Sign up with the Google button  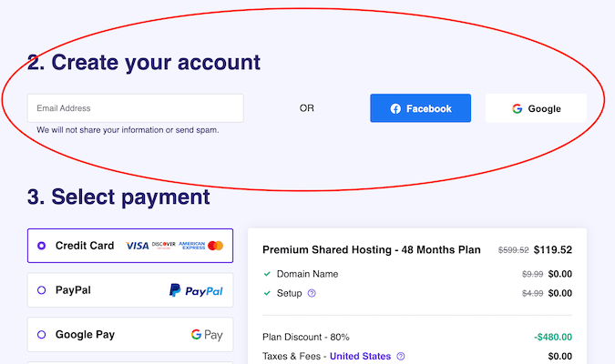[536, 108]
